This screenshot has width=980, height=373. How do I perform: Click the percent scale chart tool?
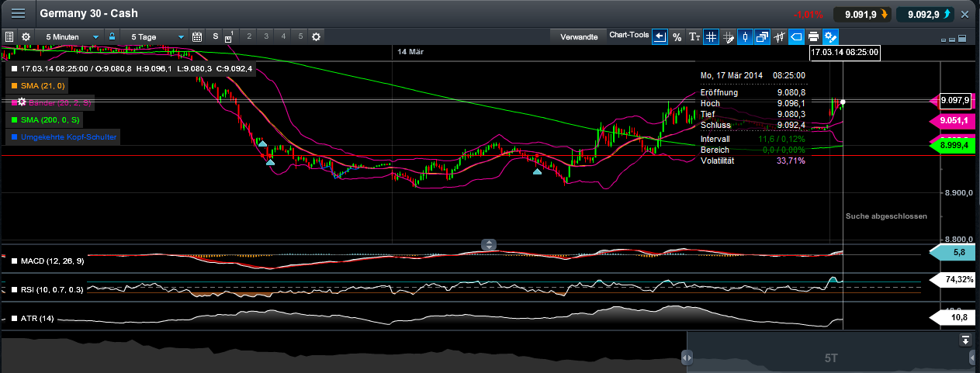677,36
